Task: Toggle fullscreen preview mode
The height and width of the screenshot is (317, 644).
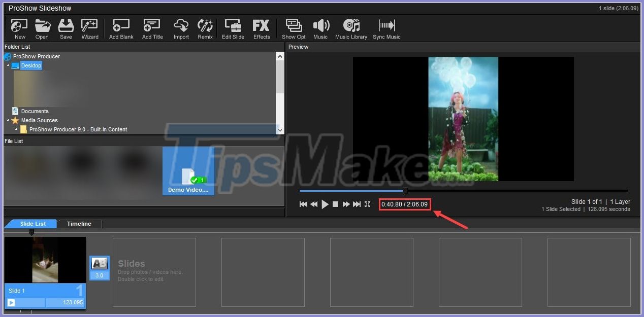Action: pos(367,204)
